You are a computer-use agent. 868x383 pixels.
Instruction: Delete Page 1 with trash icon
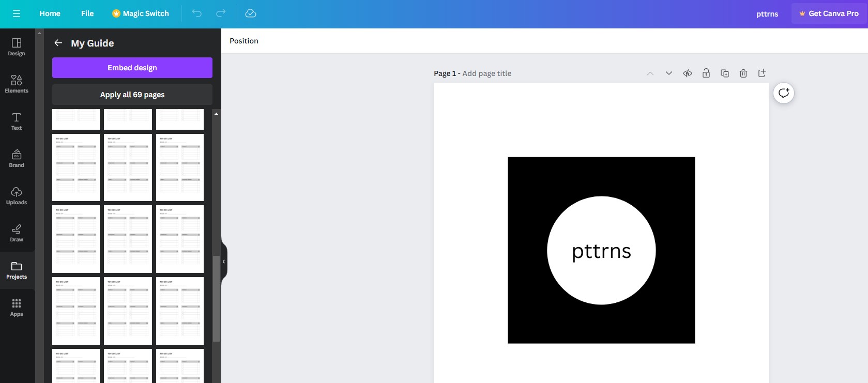(x=743, y=73)
